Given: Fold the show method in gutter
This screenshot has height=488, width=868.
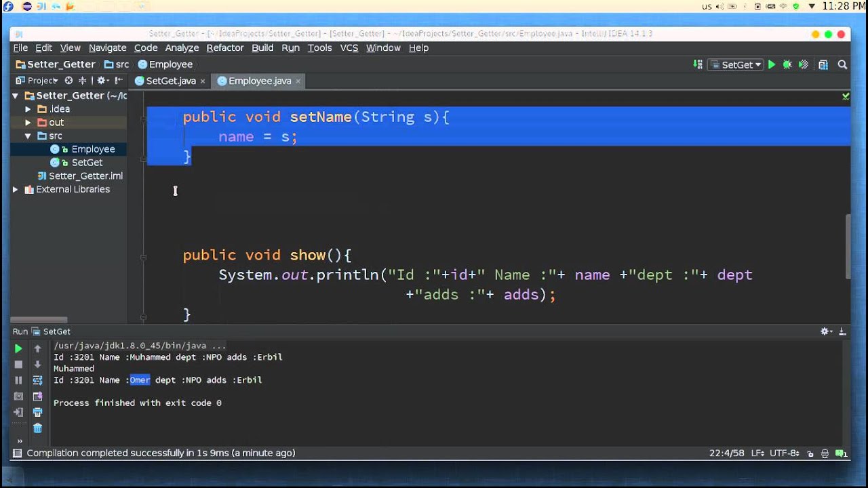Looking at the screenshot, I should coord(144,257).
